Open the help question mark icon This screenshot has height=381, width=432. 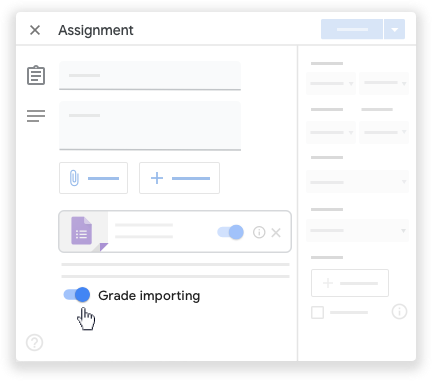35,342
